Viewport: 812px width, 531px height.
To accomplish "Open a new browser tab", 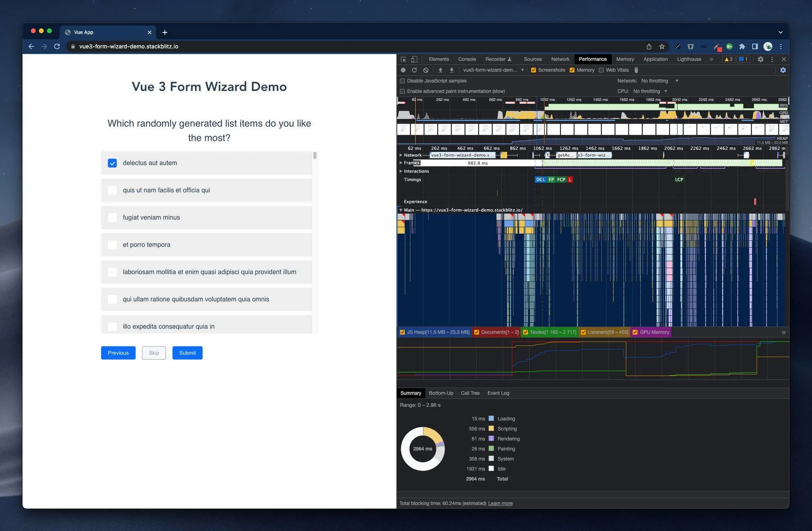I will [165, 32].
